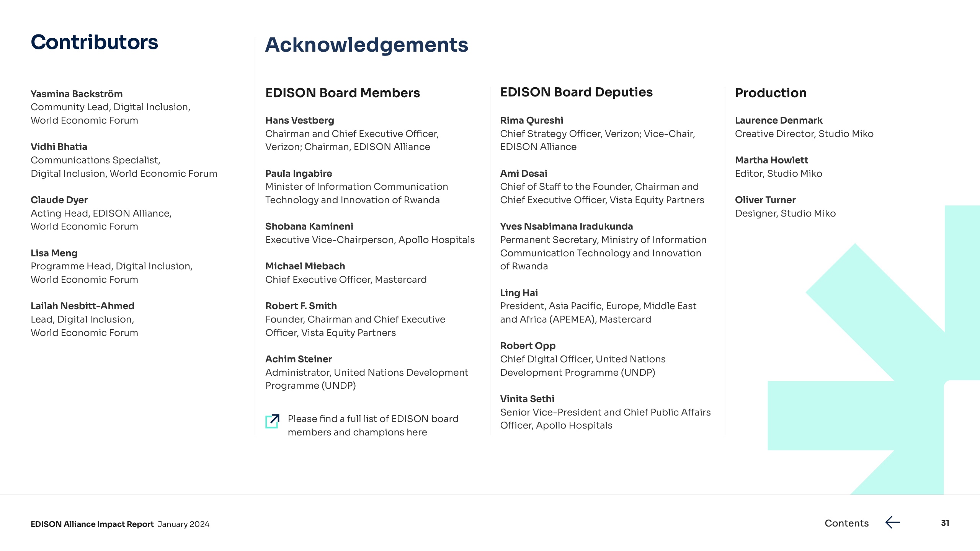Select the EDISON Board Members subheading

[342, 93]
